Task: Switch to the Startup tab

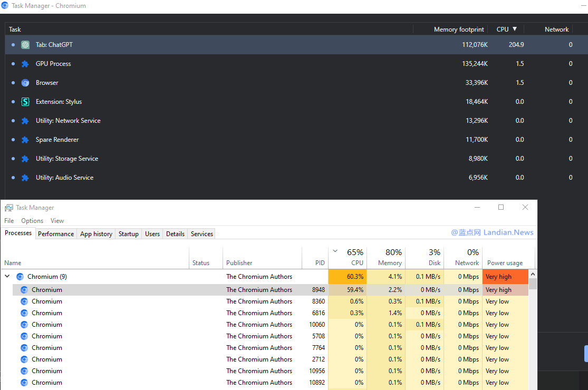Action: (129, 234)
